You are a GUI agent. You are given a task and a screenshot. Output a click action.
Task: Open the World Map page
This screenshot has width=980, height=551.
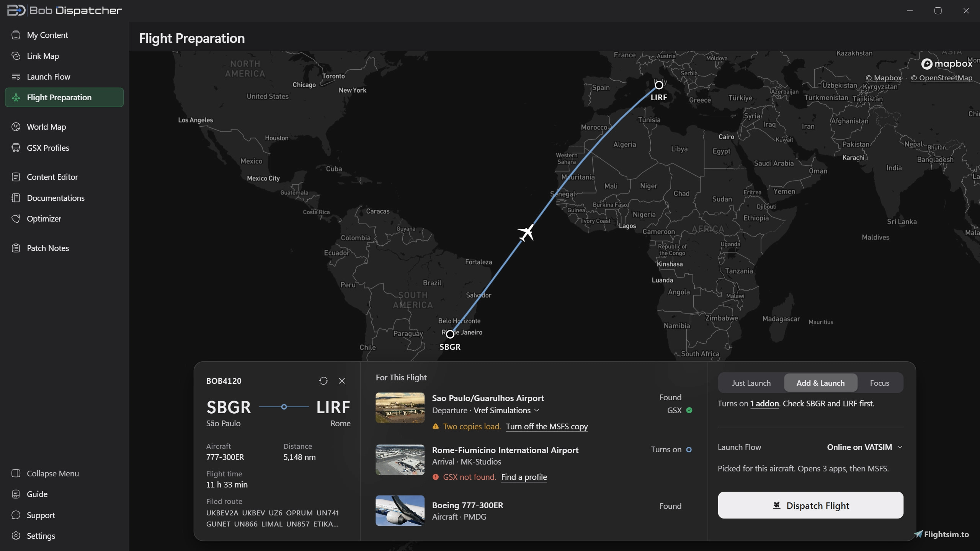(x=64, y=127)
